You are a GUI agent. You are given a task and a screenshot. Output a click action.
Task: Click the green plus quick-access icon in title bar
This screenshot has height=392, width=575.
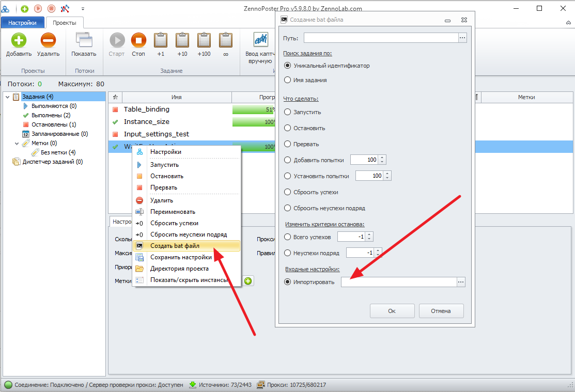(25, 8)
